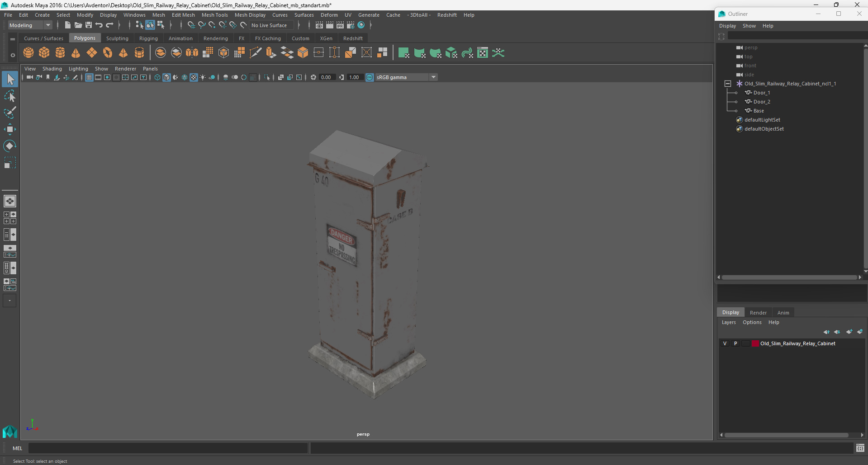
Task: Toggle snap to curves
Action: pos(202,25)
